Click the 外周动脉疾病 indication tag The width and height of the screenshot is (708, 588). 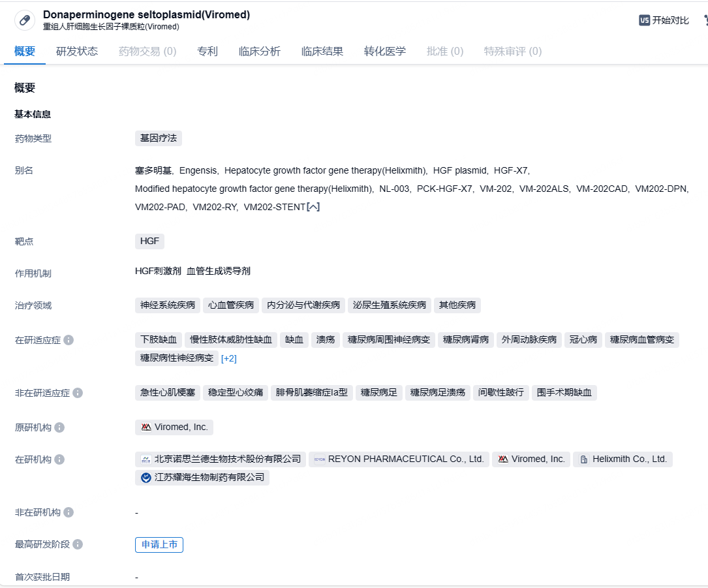(x=529, y=339)
